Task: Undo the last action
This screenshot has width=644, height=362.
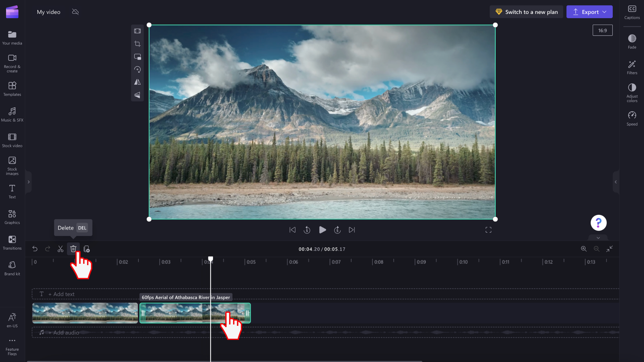Action: 35,249
